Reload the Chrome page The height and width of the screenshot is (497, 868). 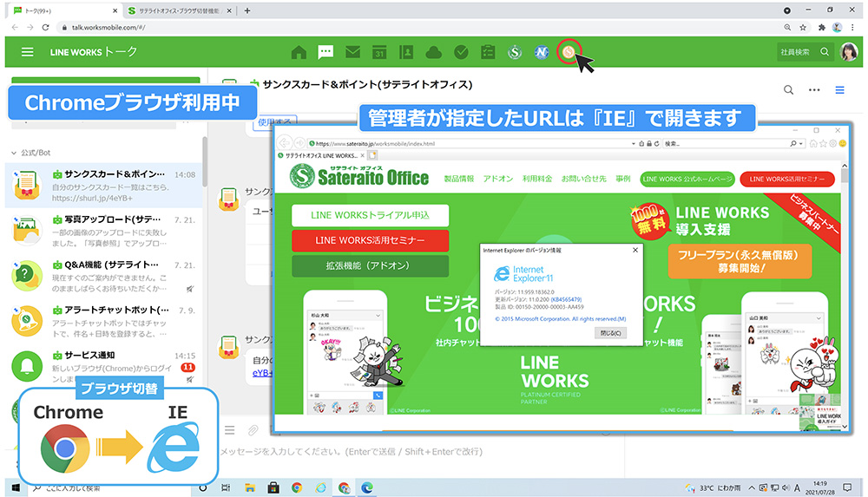tap(45, 27)
